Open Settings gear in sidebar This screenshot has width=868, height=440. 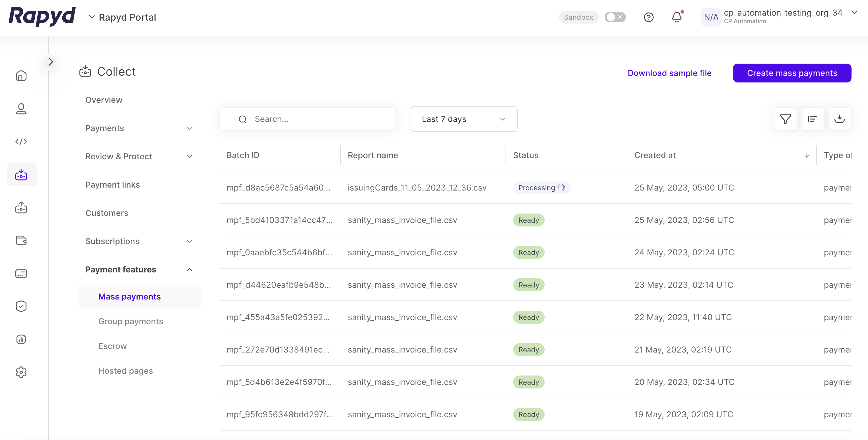[x=21, y=372]
